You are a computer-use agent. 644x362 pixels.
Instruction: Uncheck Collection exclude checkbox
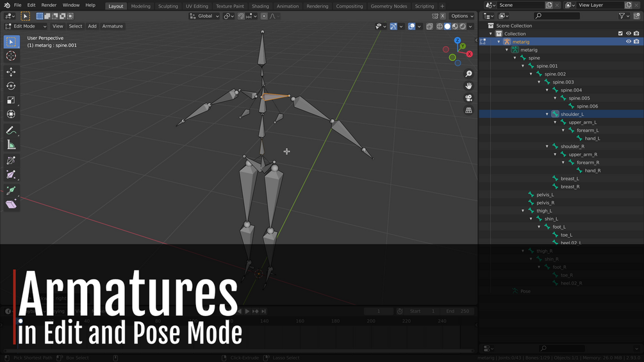tap(620, 34)
